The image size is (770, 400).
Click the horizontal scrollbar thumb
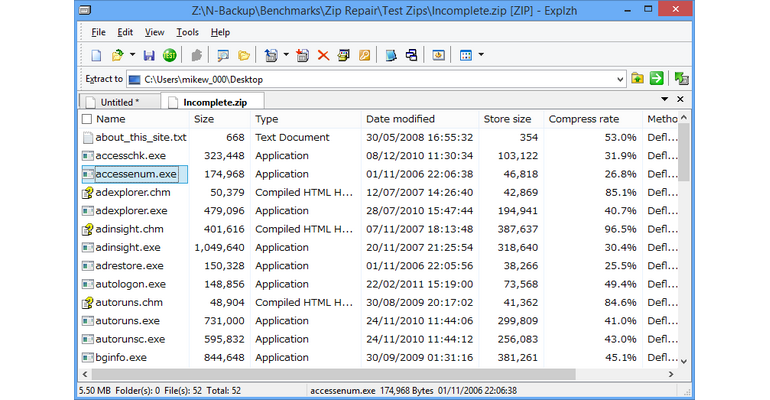point(333,374)
